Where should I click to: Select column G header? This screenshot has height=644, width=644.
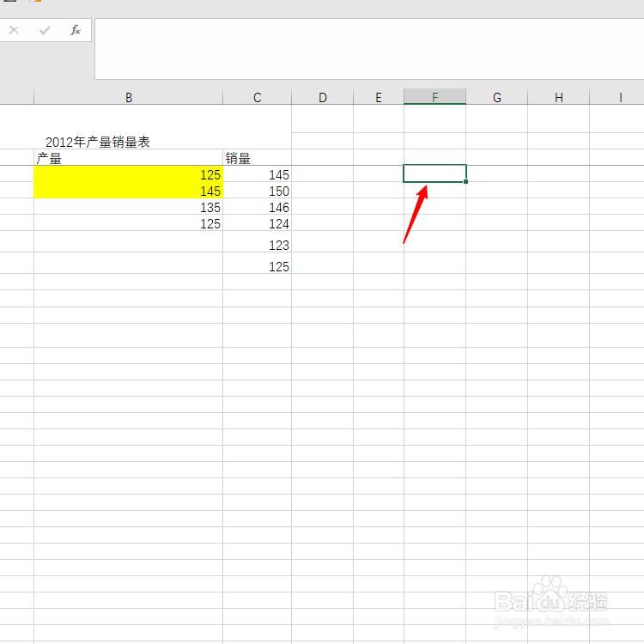pos(496,97)
